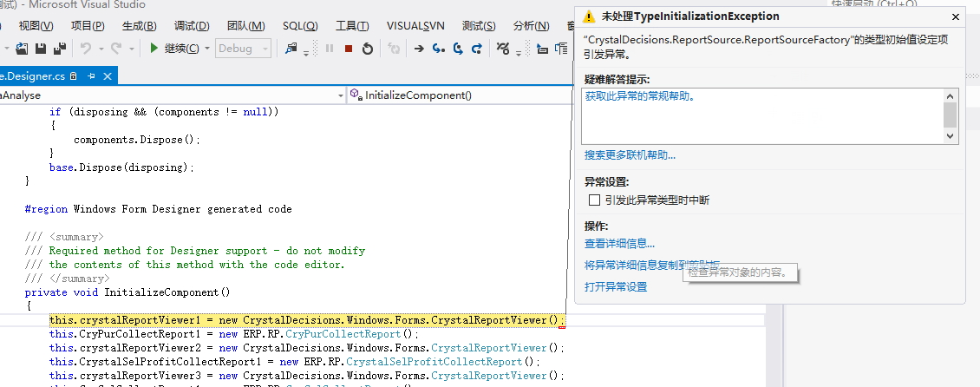Viewport: 980px width, 387px height.
Task: Stop debugging with the red square
Action: (x=349, y=48)
